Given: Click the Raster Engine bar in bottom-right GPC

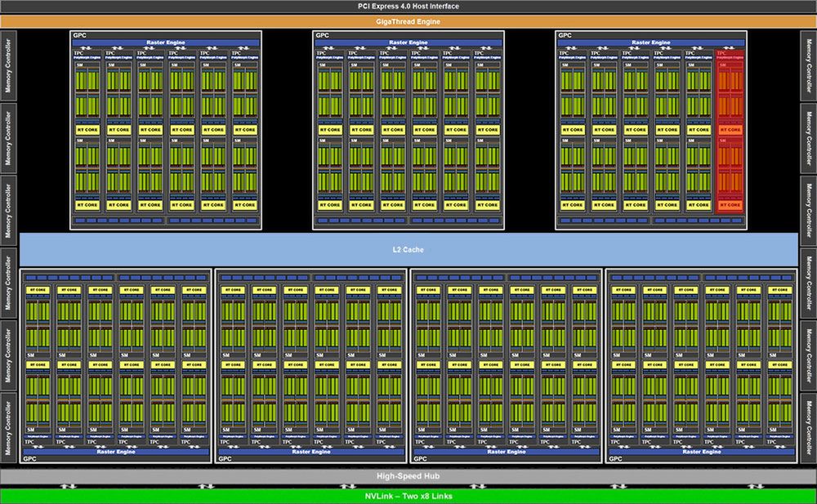Looking at the screenshot, I should [x=701, y=452].
